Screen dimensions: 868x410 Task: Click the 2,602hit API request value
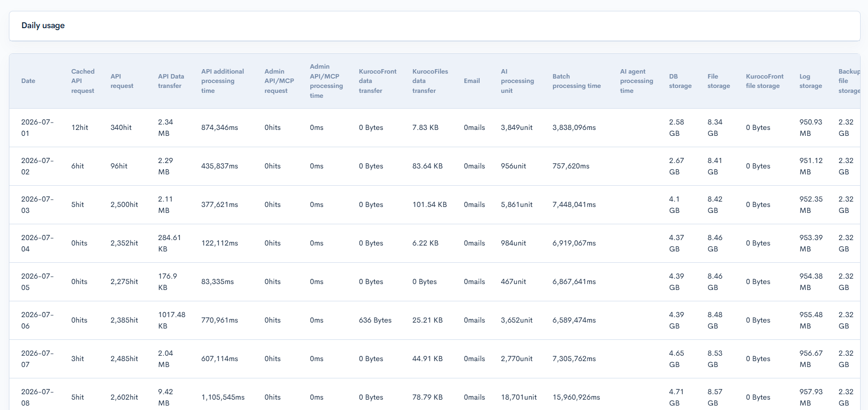pyautogui.click(x=124, y=397)
